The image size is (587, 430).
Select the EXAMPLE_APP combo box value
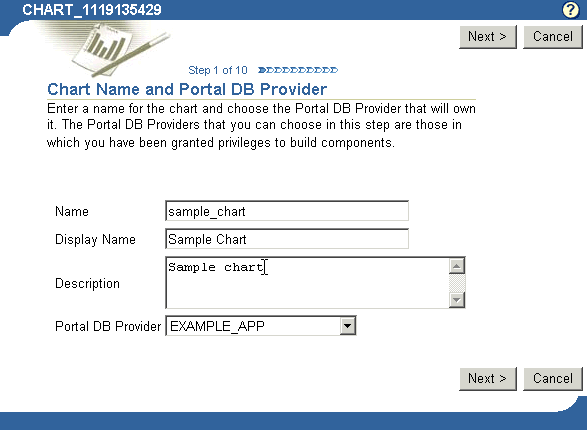click(254, 326)
